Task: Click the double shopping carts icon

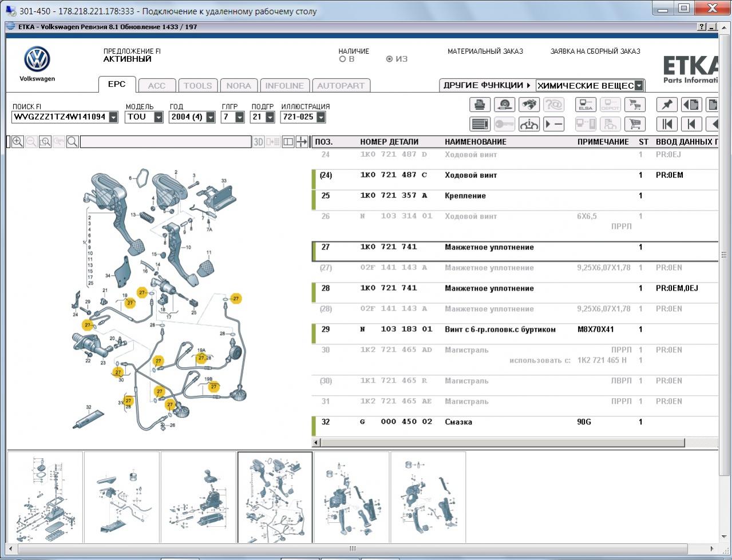Action: (635, 105)
